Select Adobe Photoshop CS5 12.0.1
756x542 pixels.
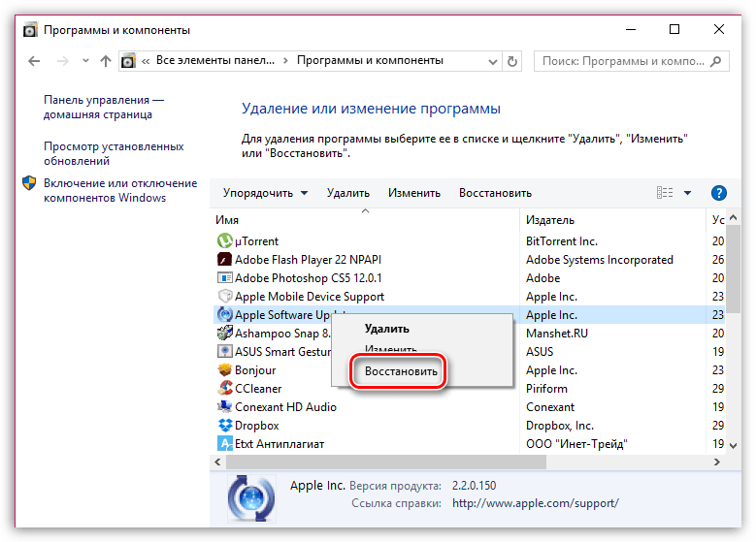[308, 278]
